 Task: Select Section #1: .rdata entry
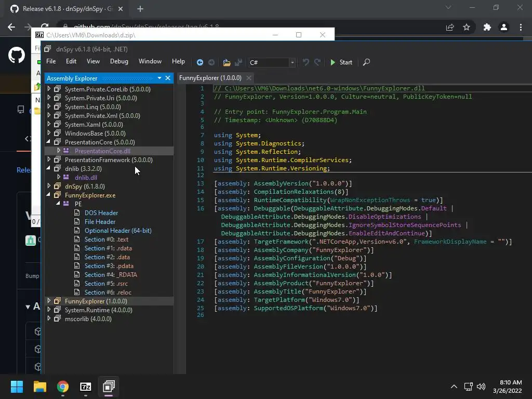click(108, 248)
